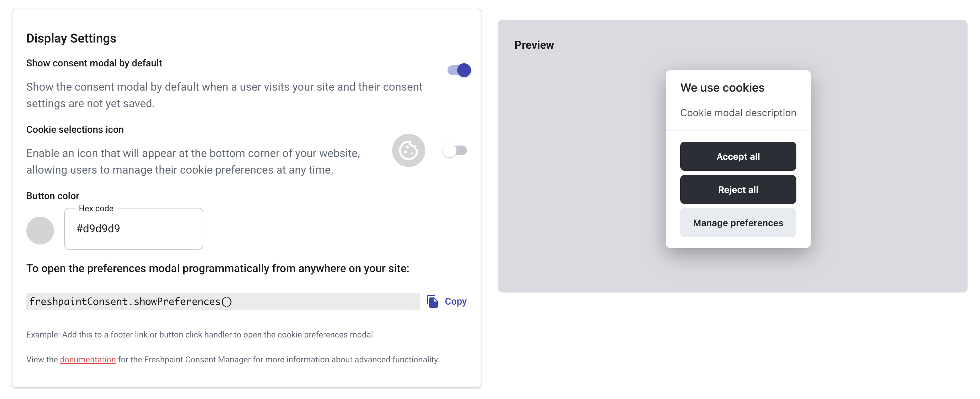Click the Display Settings heading
Viewport: 980px width, 399px height.
point(71,38)
